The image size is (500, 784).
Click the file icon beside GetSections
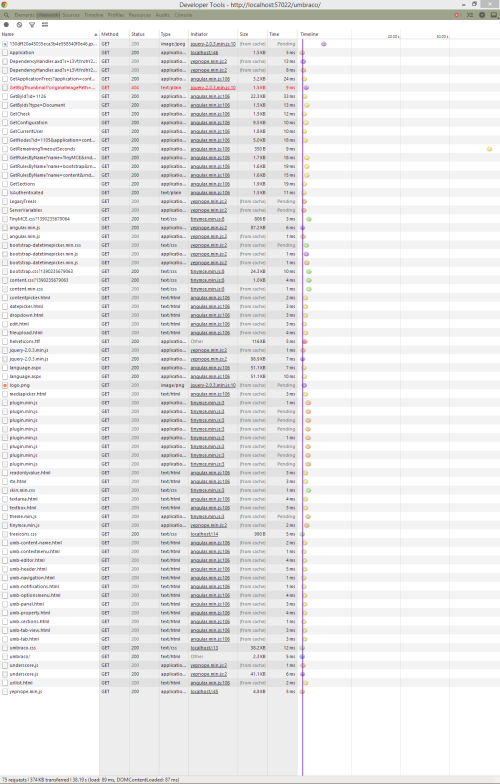pos(5,184)
